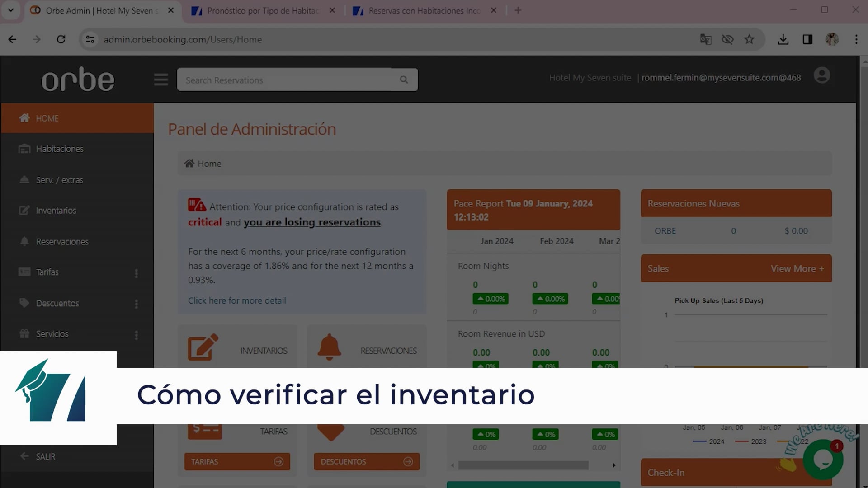
Task: Click the address bar URL
Action: (183, 40)
